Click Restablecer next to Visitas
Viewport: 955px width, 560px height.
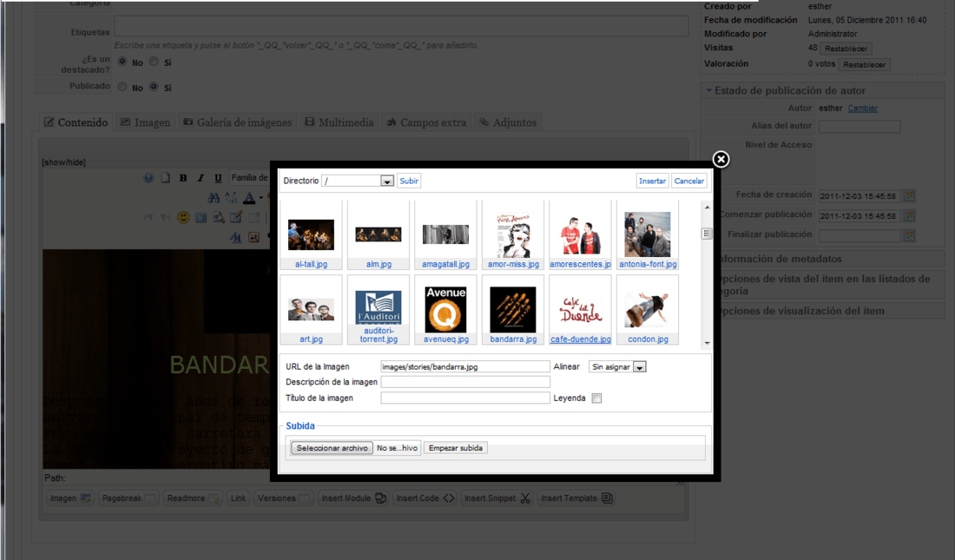tap(846, 49)
